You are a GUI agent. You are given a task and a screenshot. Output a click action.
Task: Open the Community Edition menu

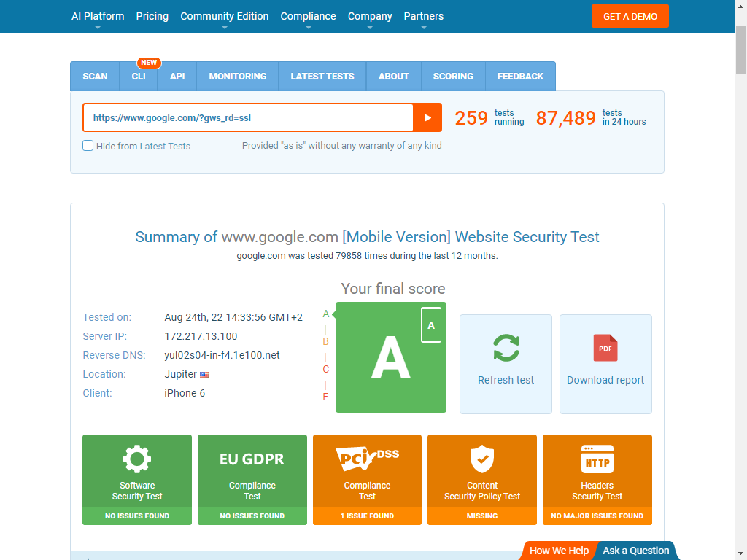[x=225, y=16]
